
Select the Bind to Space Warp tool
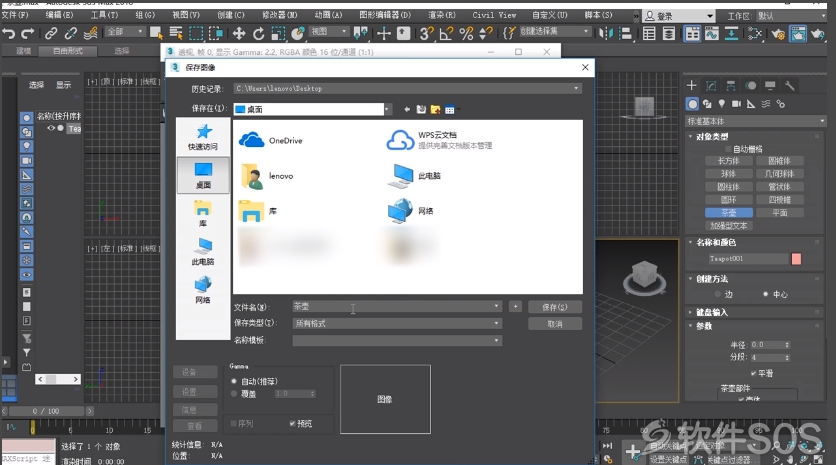91,34
